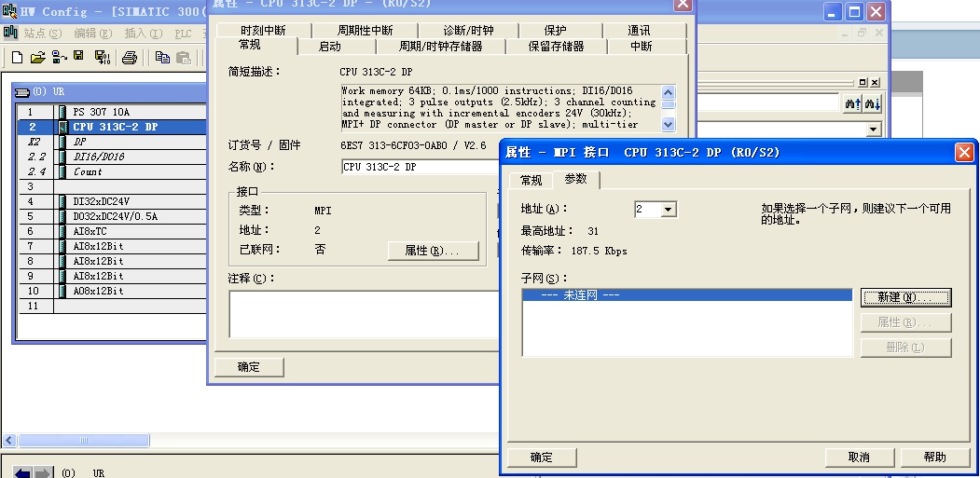
Task: Click the Paste toolbar icon
Action: [183, 58]
